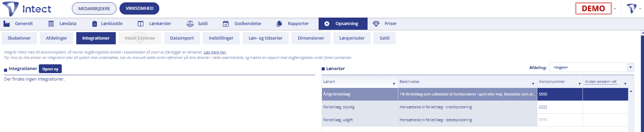This screenshot has height=132, width=644.
Task: Switch to Dataimport tab
Action: point(182,38)
